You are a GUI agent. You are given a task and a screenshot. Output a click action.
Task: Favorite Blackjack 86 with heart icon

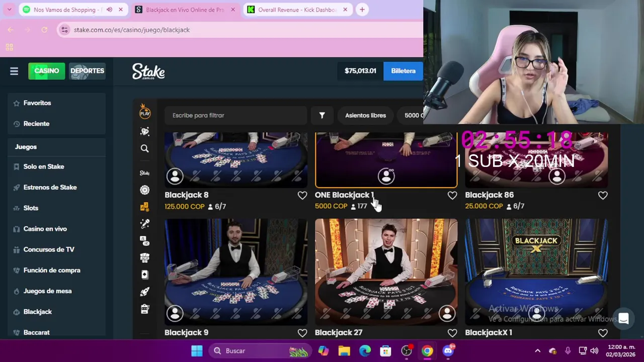coord(603,195)
